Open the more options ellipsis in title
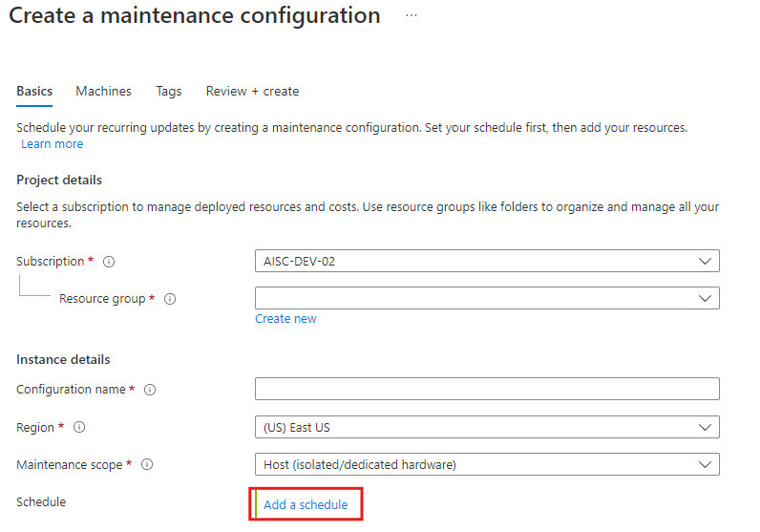Image resolution: width=760 pixels, height=532 pixels. 412,16
